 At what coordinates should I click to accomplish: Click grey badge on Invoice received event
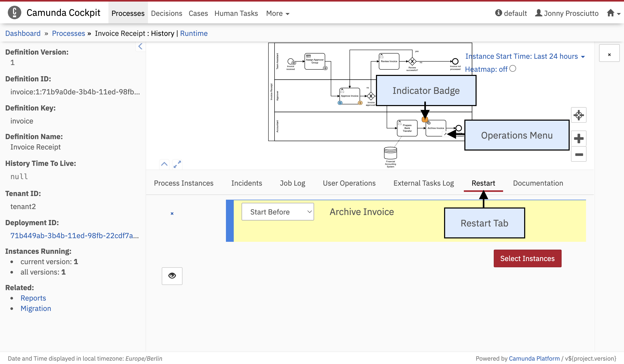pos(294,63)
